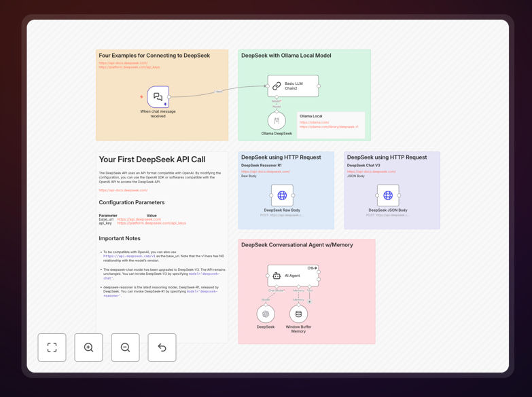Click the DeepSeek with Ollama Local Model heading
Viewport: 532px width, 397px height.
coord(286,56)
